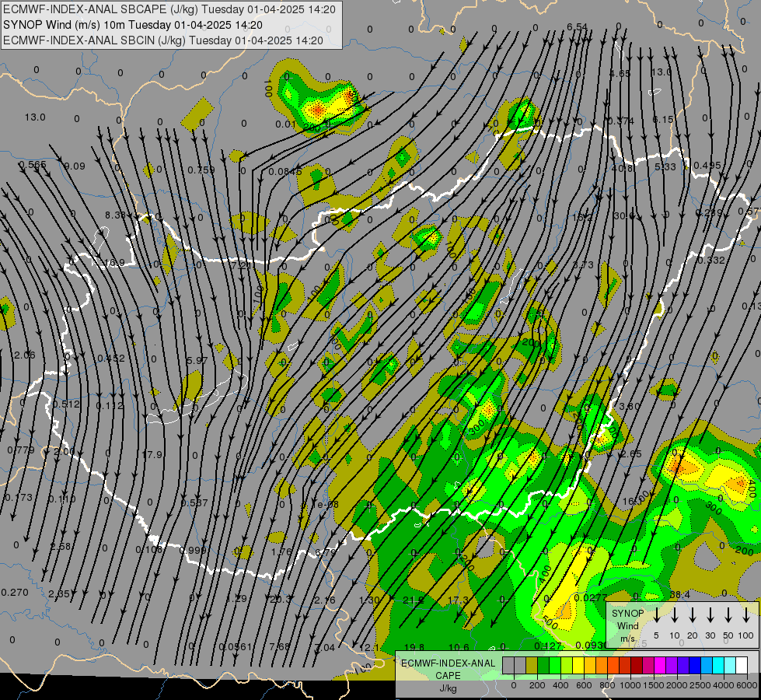Click the wind legend arrow labeled 50
Screen dimensions: 761x700
[728, 614]
